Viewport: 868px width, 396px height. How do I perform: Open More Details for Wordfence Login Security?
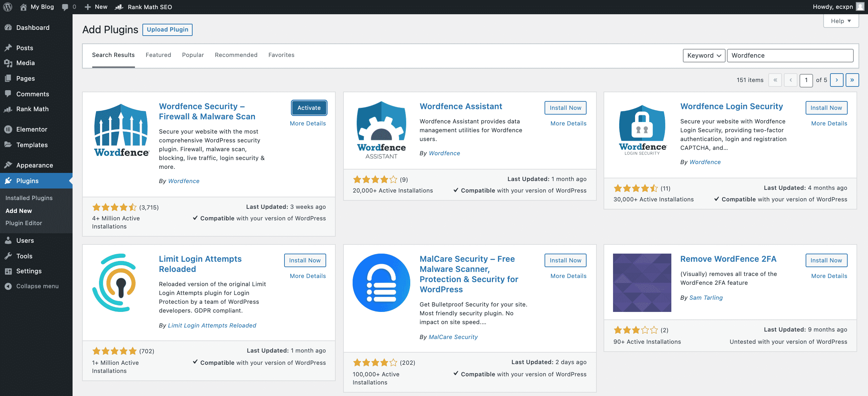(829, 123)
